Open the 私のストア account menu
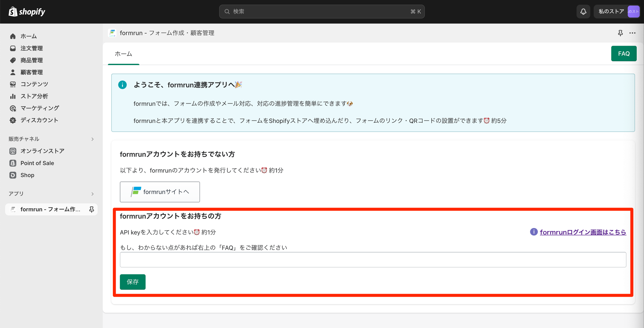 (617, 12)
